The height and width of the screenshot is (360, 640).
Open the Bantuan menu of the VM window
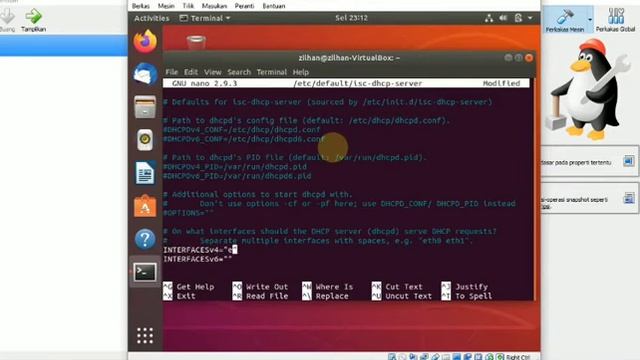tap(273, 6)
